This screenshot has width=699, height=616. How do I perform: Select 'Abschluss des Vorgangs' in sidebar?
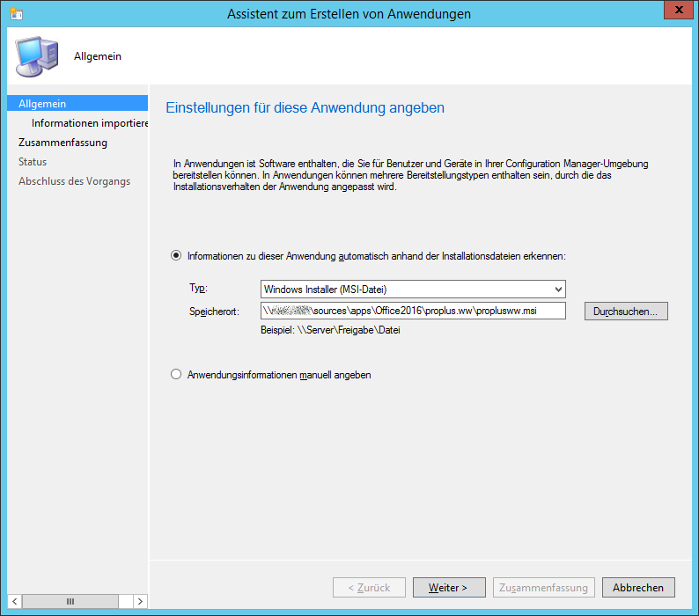[74, 181]
